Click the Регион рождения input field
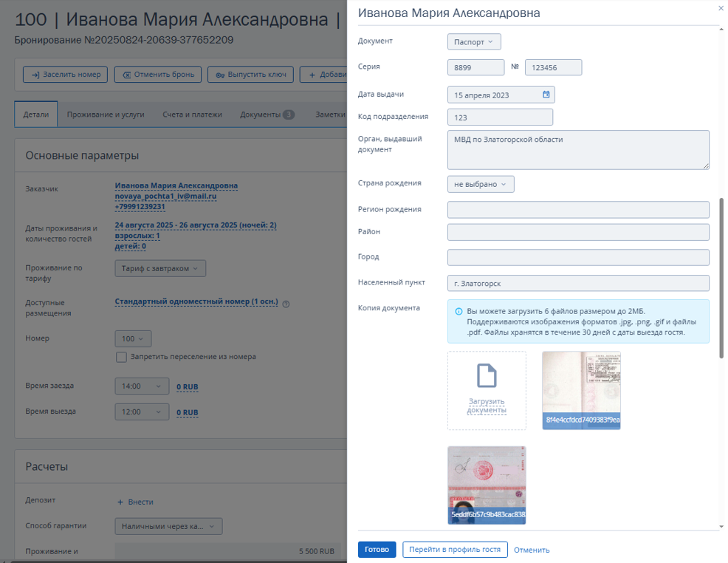The height and width of the screenshot is (563, 728). click(x=578, y=210)
